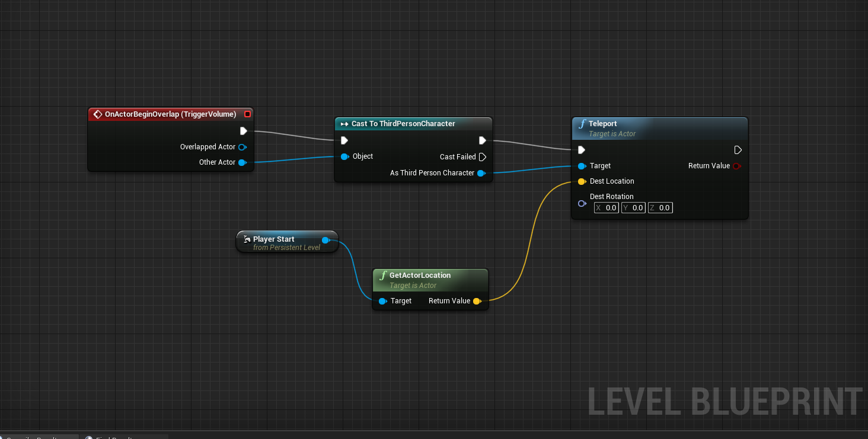This screenshot has width=868, height=439.
Task: Click the Dest Location label text
Action: (x=612, y=181)
